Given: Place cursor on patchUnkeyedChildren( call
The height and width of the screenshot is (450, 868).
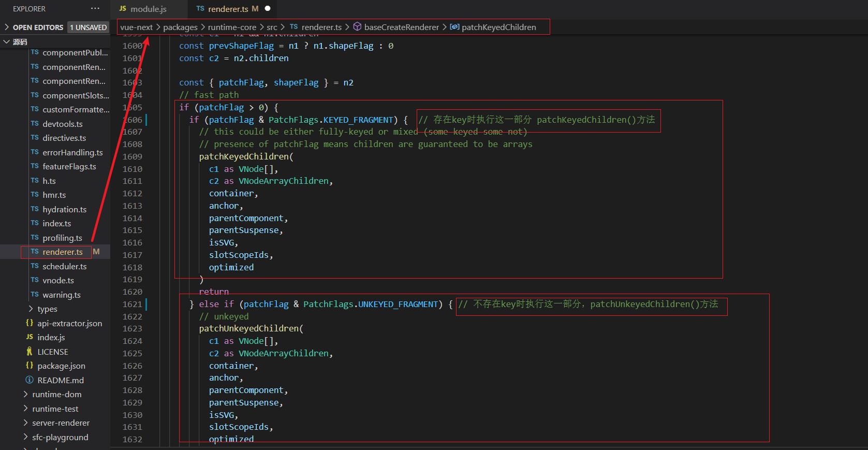Looking at the screenshot, I should click(251, 328).
